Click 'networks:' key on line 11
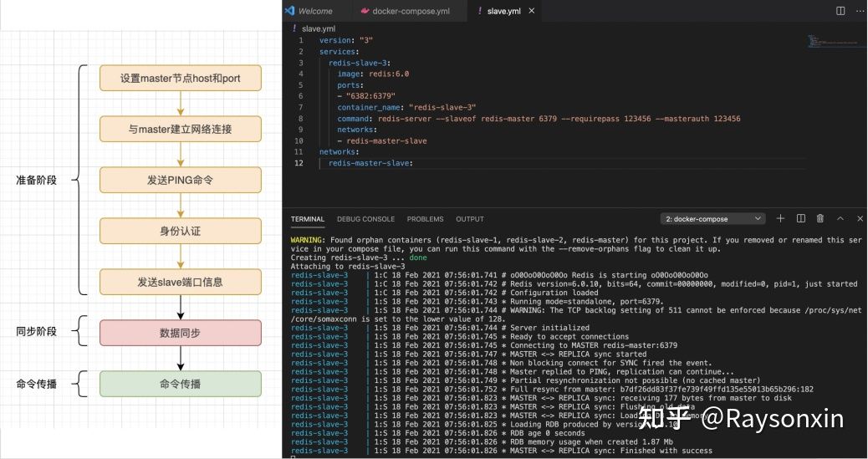868x459 pixels. click(x=339, y=151)
